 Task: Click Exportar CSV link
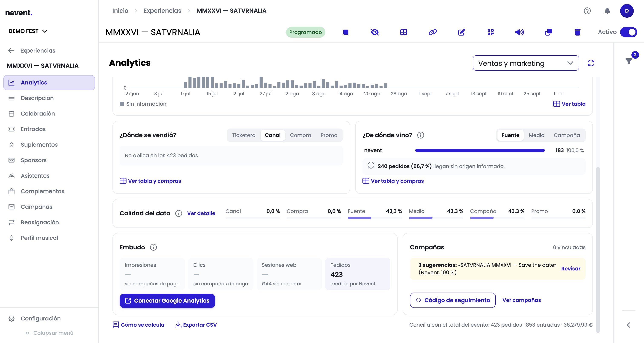click(x=196, y=325)
